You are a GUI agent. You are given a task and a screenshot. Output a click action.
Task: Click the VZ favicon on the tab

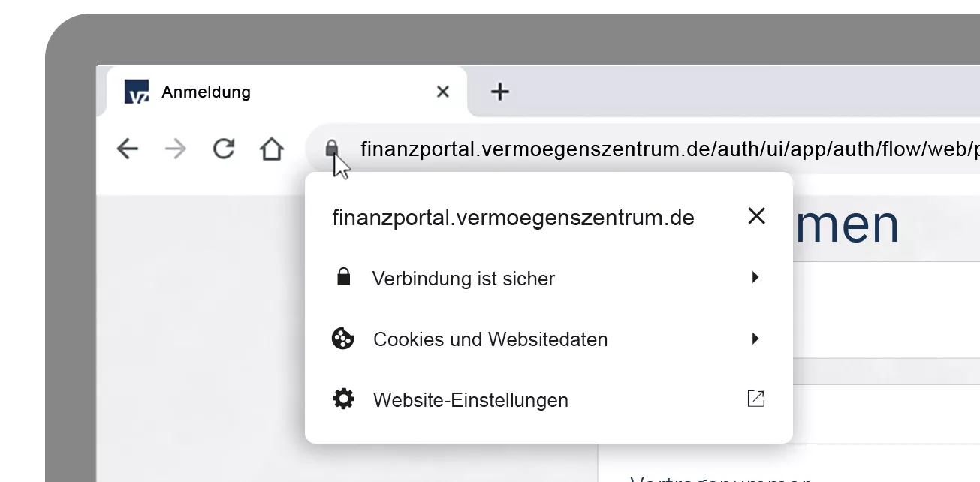point(137,92)
